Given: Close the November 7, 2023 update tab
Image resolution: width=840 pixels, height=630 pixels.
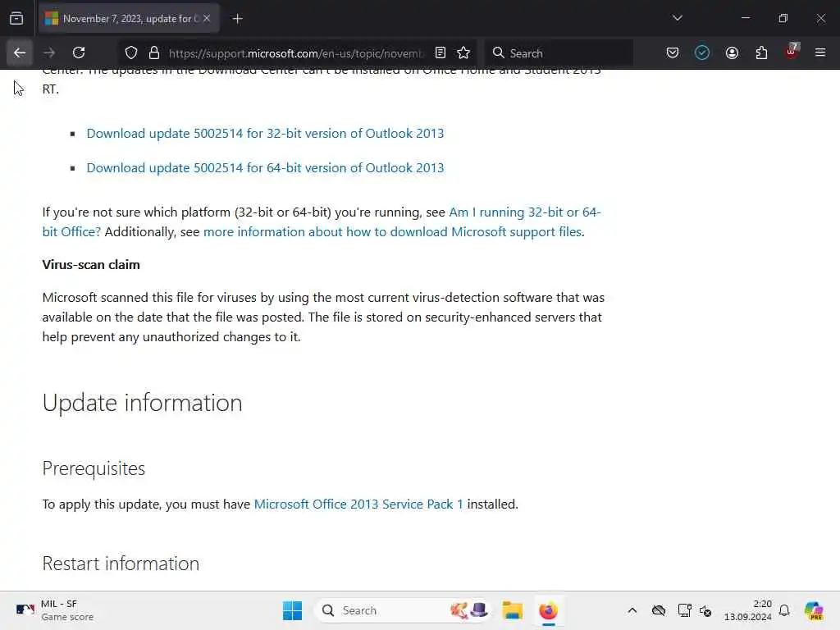Looking at the screenshot, I should pos(207,18).
